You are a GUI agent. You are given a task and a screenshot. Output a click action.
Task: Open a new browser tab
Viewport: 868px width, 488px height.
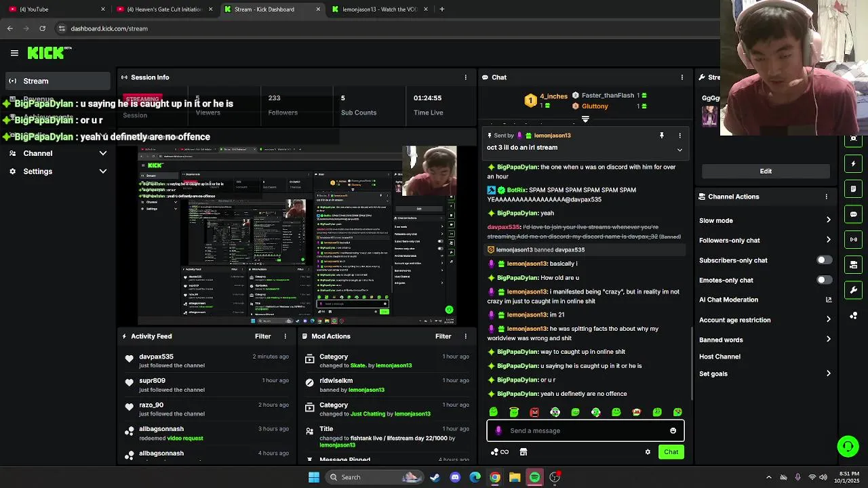tap(442, 9)
